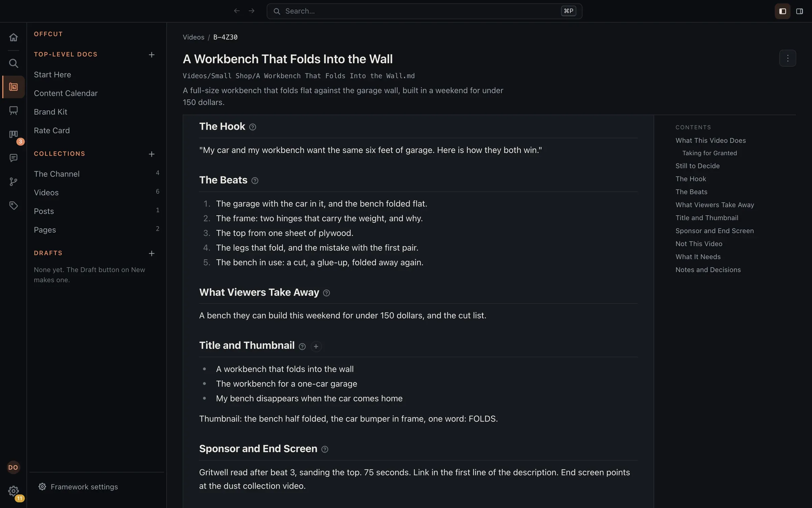
Task: Add a new top-level doc with plus
Action: point(152,55)
